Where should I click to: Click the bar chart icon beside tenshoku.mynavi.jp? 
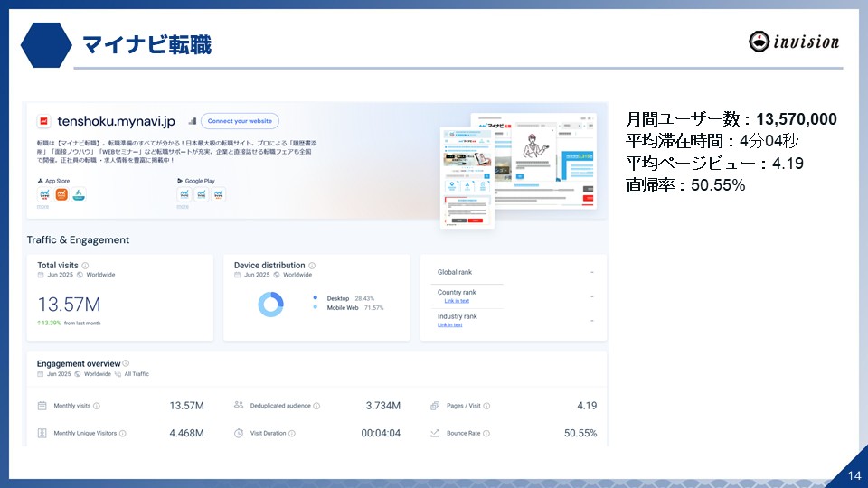(192, 121)
